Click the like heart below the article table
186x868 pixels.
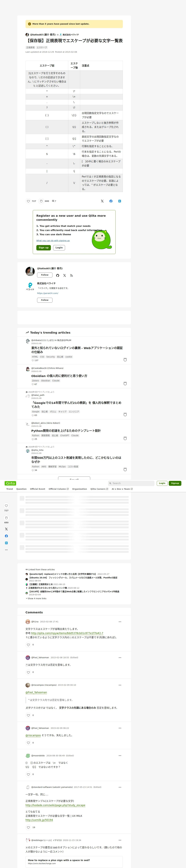coord(28,201)
